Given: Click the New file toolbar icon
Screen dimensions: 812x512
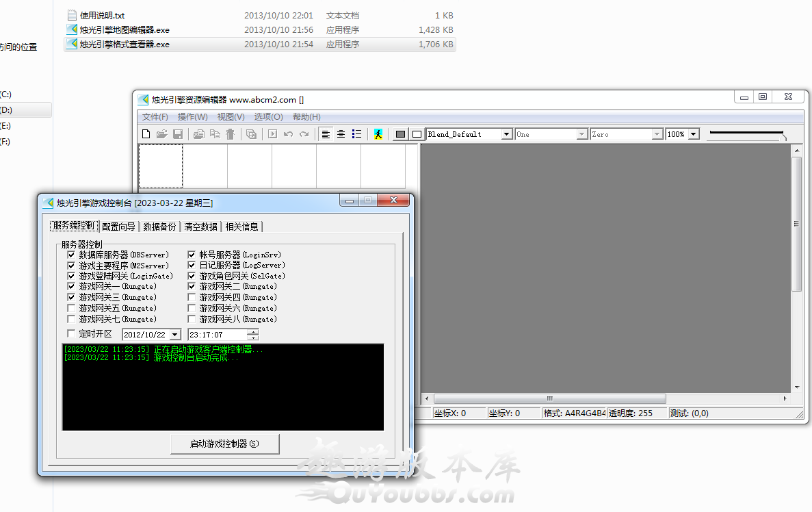Looking at the screenshot, I should tap(146, 134).
